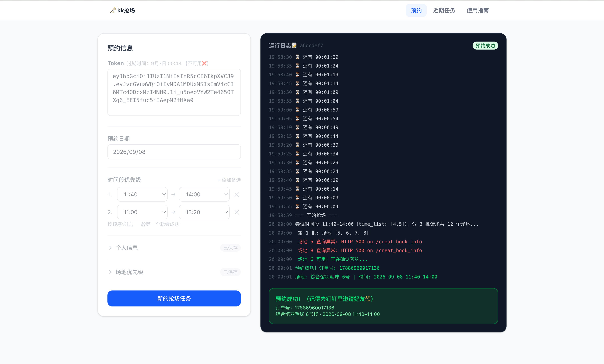Open the 13:20 end time dropdown
The width and height of the screenshot is (604, 364).
tap(204, 212)
